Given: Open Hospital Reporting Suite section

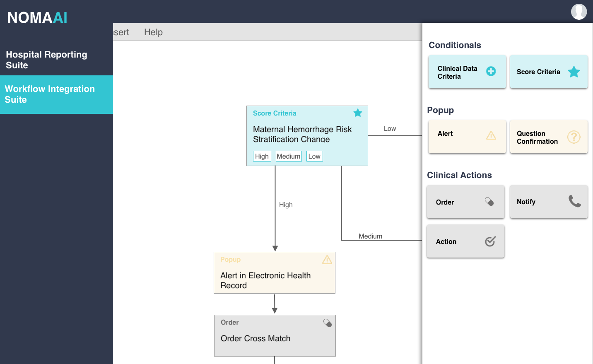Looking at the screenshot, I should click(46, 60).
